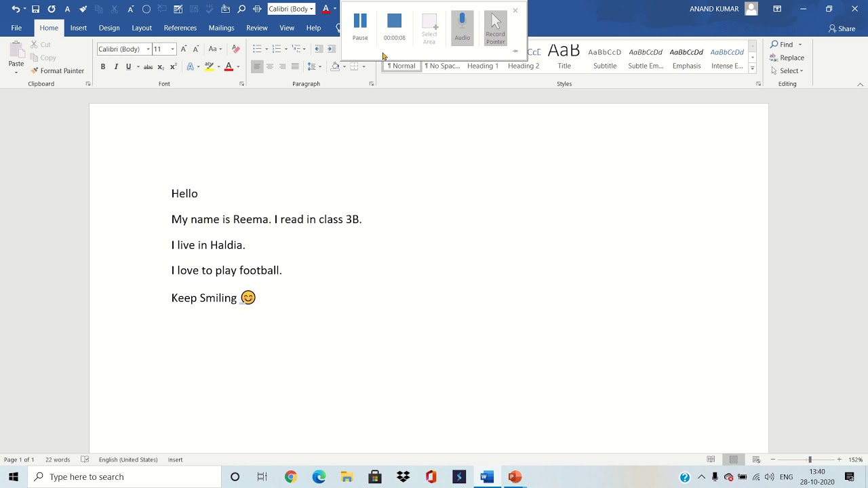Insert a bulleted list
The height and width of the screenshot is (488, 868).
(x=257, y=49)
